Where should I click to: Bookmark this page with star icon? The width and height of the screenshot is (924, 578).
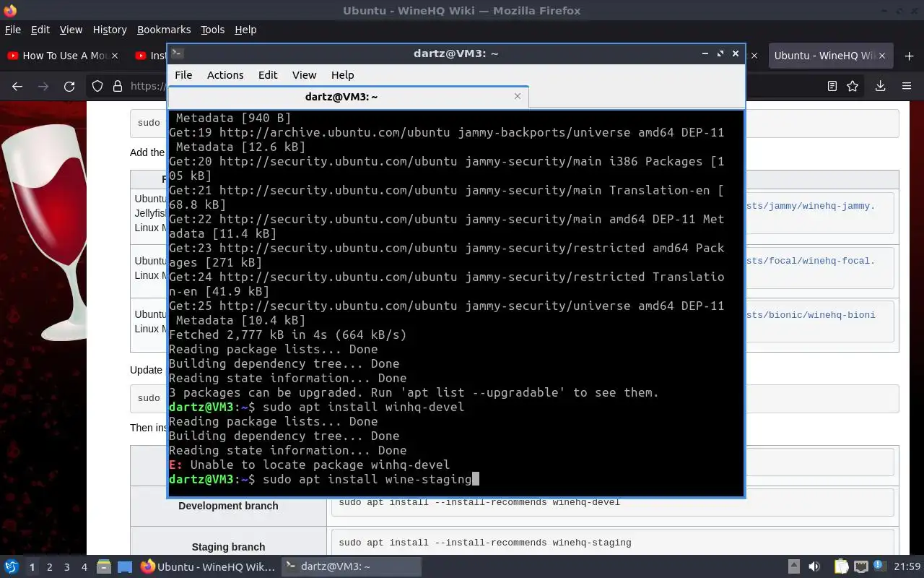coord(853,86)
